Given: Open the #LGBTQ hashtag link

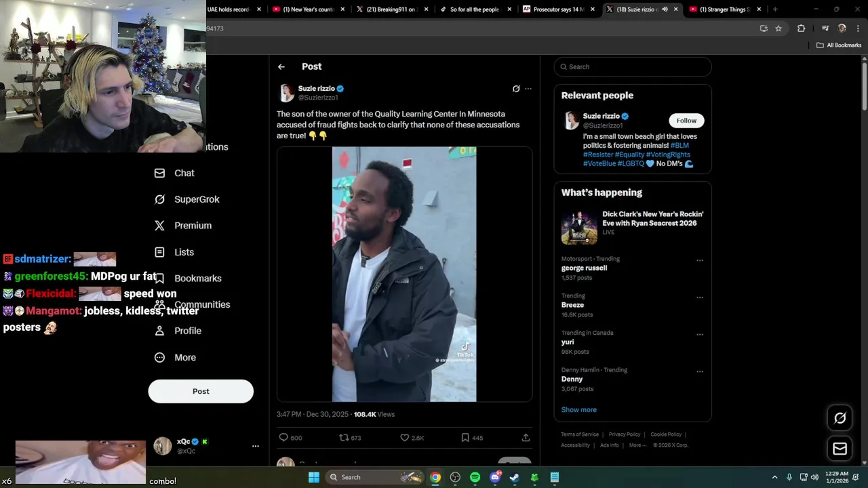Looking at the screenshot, I should pyautogui.click(x=630, y=163).
